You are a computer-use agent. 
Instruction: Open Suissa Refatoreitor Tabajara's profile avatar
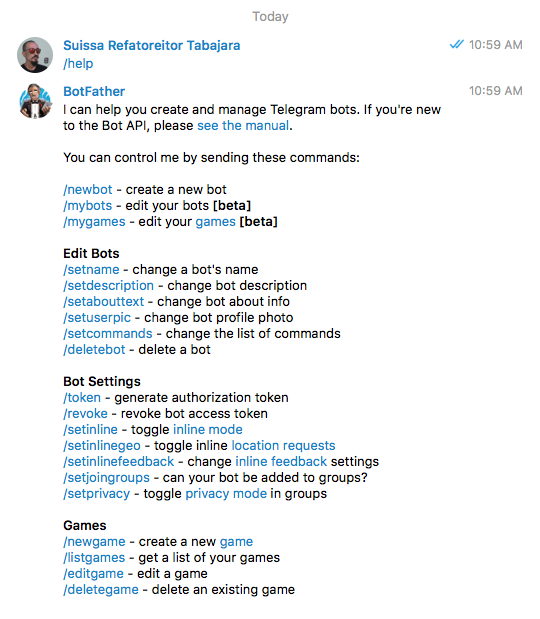click(35, 55)
